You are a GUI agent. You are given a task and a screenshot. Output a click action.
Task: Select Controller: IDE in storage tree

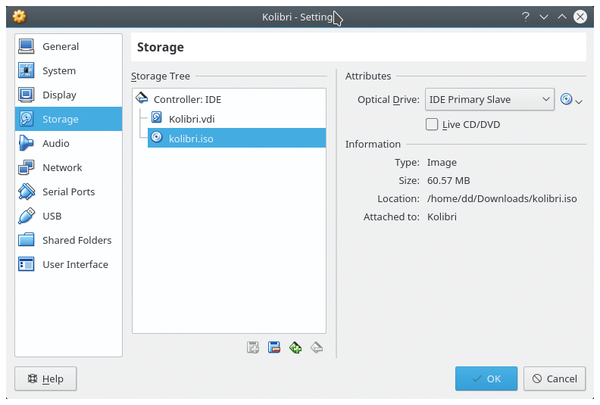point(187,99)
